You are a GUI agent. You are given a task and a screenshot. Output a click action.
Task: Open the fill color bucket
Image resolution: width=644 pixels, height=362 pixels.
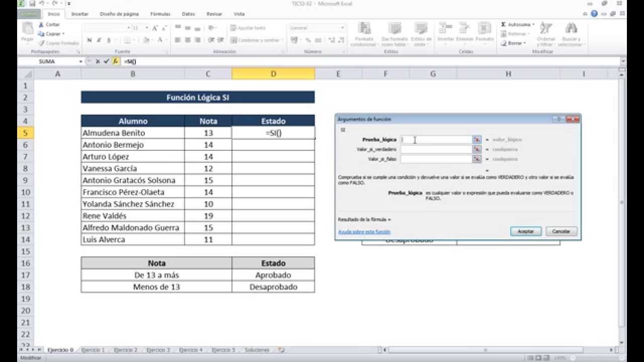tap(147, 40)
